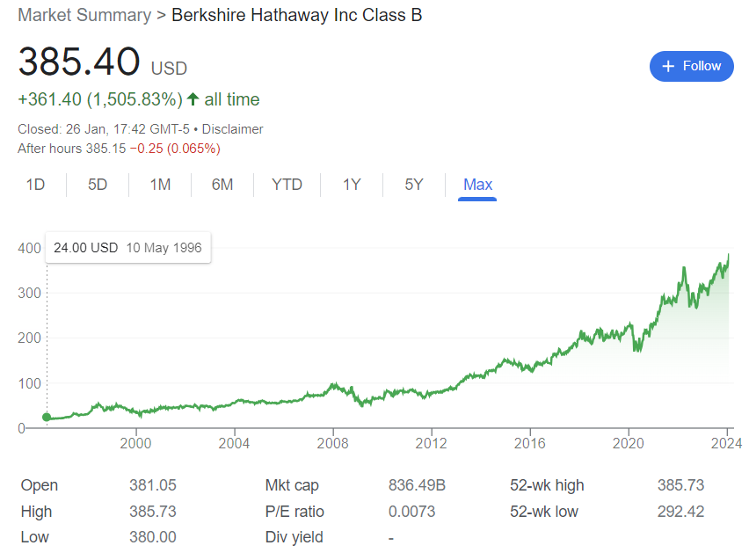Click the After hours 385.15 price
Screen dimensions: 749x560
click(105, 148)
